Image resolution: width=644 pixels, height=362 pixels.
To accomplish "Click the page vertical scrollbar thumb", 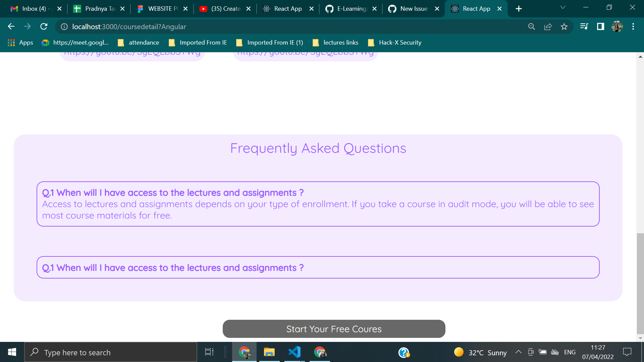I will [640, 283].
